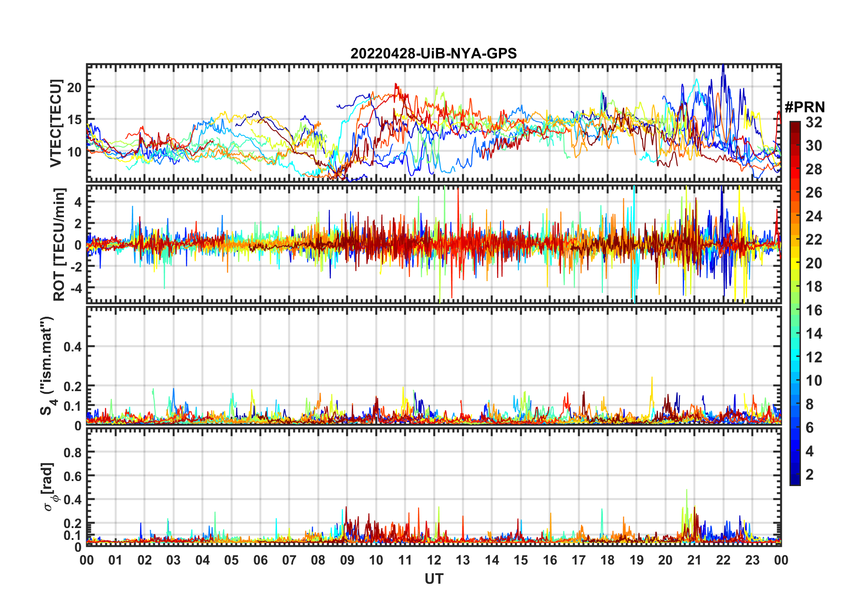Image resolution: width=868 pixels, height=607 pixels.
Task: Click the PRN colorbar strip
Action: pyautogui.click(x=795, y=303)
